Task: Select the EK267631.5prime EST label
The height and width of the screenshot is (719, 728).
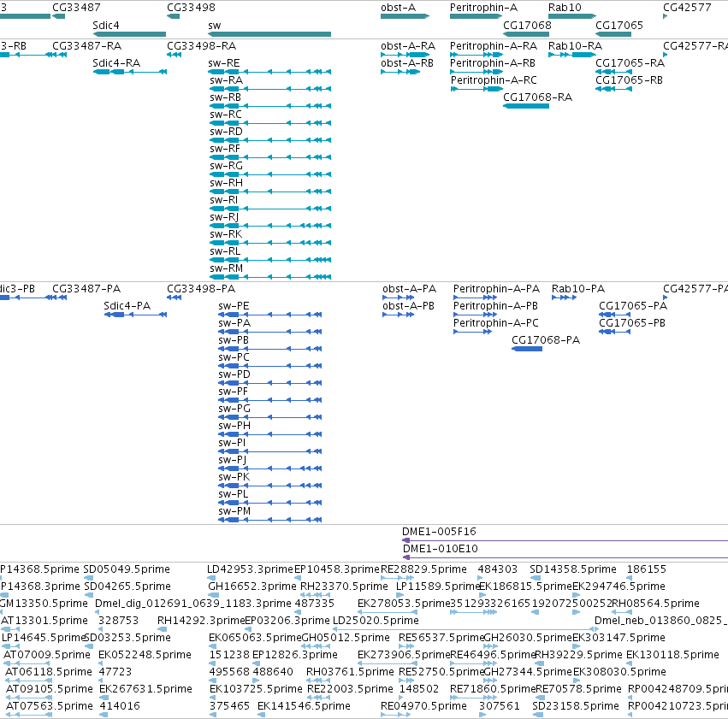Action: tap(145, 689)
